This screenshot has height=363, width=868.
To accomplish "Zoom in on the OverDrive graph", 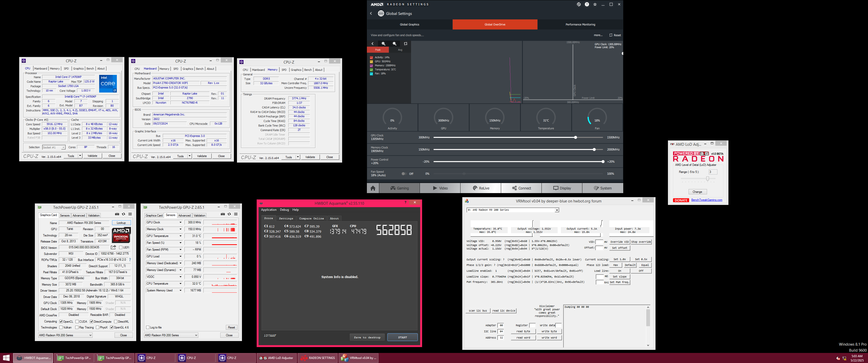I will (384, 43).
